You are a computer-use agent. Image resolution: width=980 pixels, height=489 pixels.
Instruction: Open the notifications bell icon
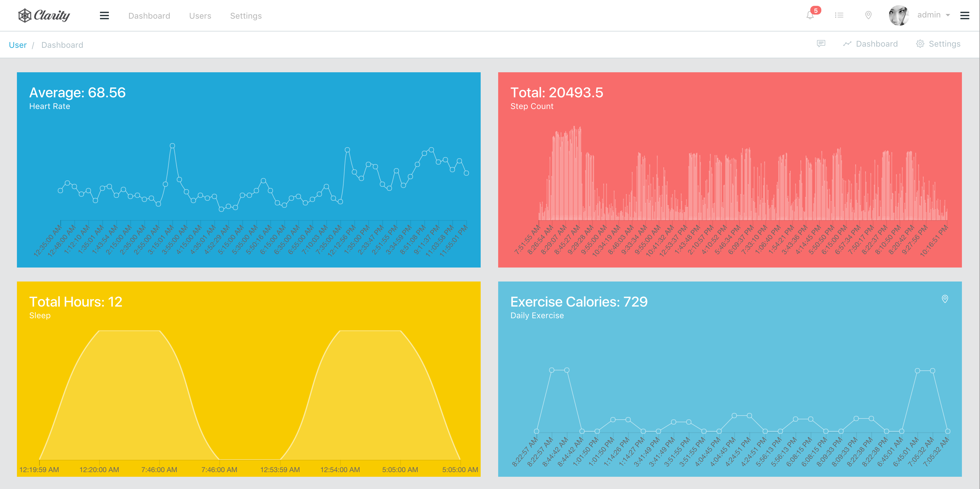coord(810,15)
